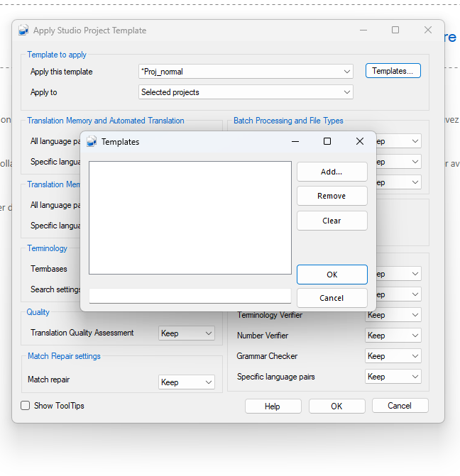Click the Match Repair settings group title
The width and height of the screenshot is (460, 476).
click(64, 356)
